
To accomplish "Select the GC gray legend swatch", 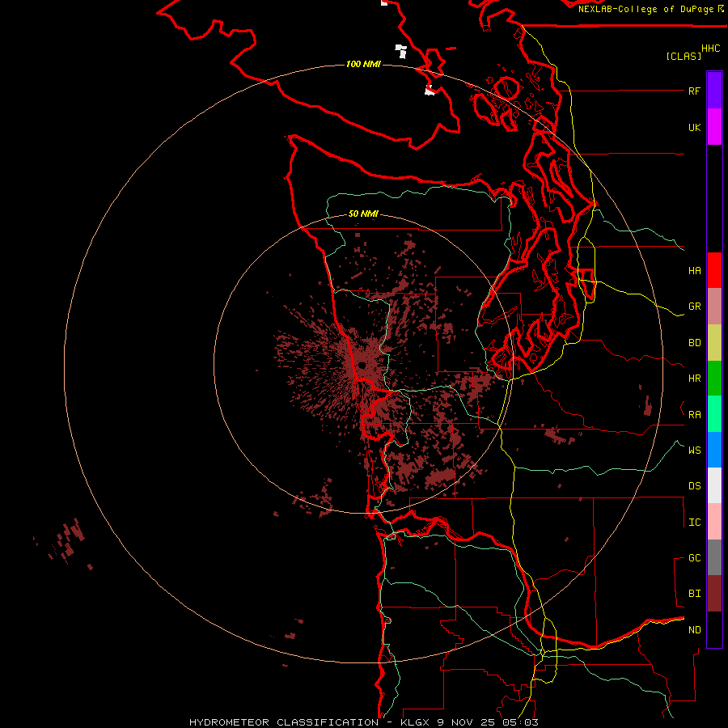I will (714, 557).
